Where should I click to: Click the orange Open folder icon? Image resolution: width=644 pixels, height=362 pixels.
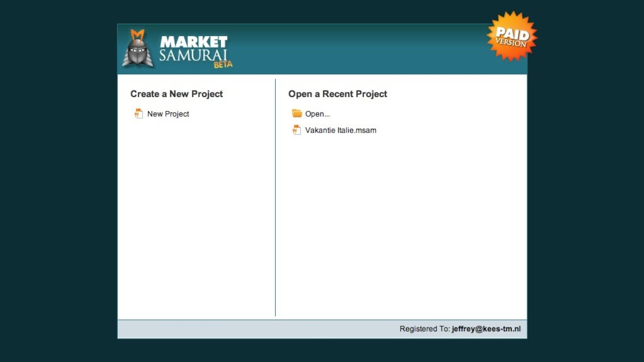click(297, 114)
